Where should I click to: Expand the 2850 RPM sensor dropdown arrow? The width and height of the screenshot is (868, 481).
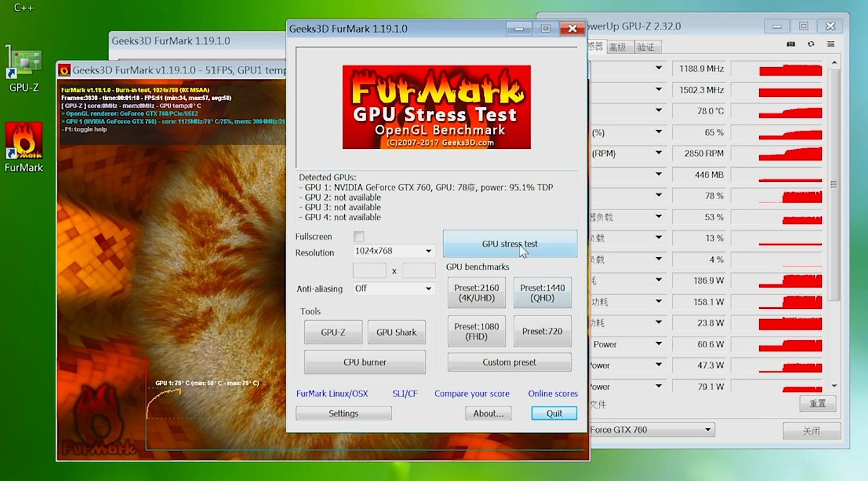pos(659,153)
